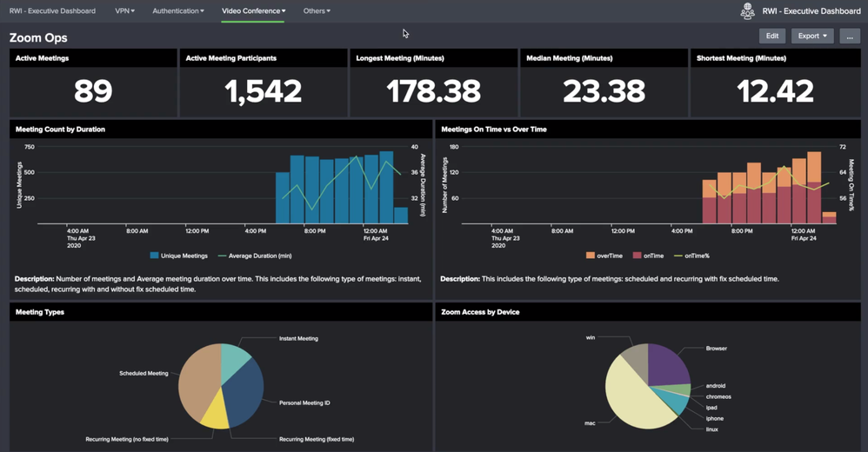Toggle the onTime legend swatch

click(638, 256)
